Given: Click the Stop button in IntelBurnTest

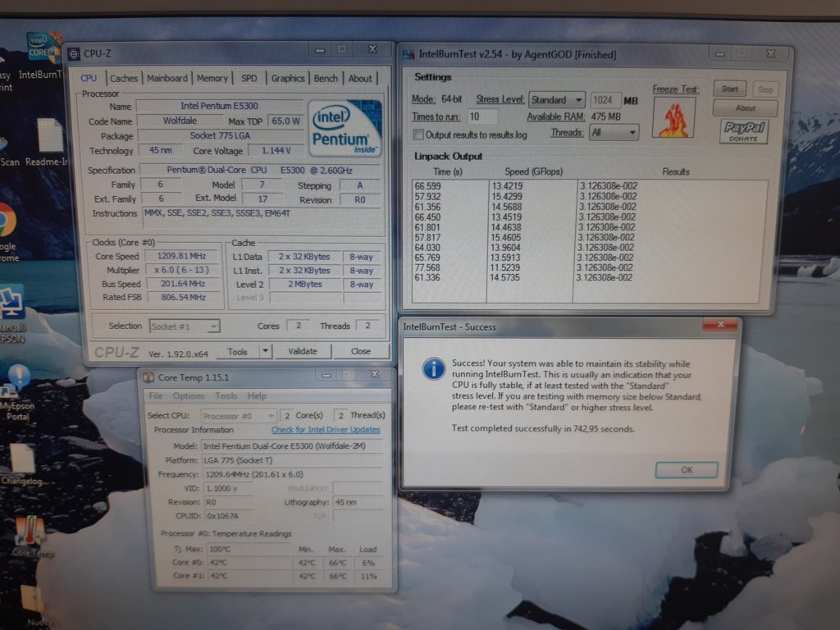Looking at the screenshot, I should tap(765, 89).
